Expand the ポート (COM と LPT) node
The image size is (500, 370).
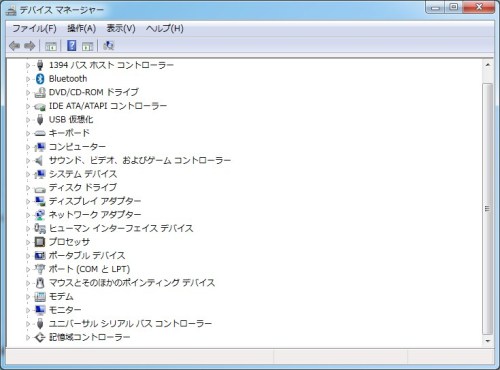[28, 269]
